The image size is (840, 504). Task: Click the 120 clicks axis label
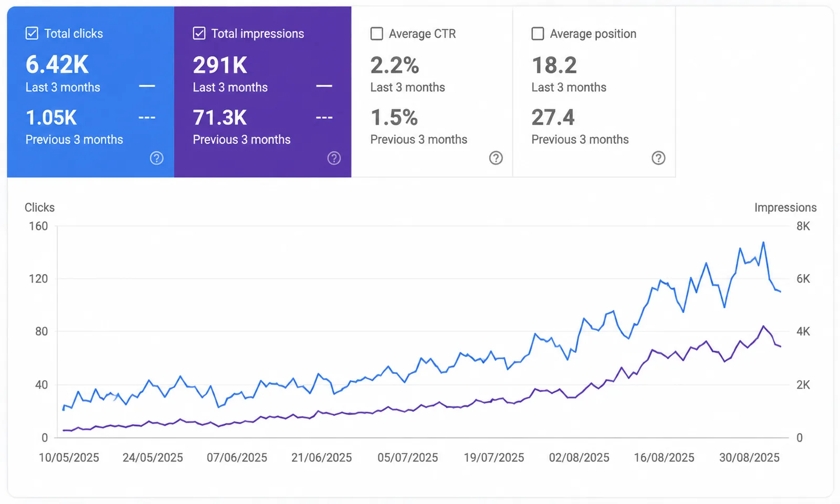coord(38,279)
